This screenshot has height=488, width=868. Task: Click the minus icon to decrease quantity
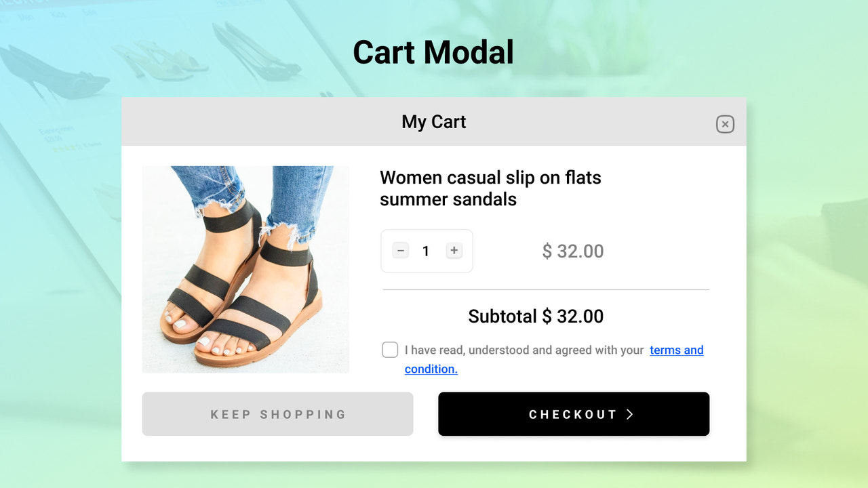pyautogui.click(x=400, y=250)
